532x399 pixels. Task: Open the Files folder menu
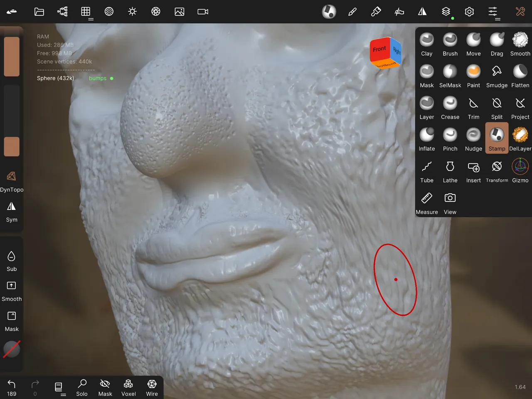(39, 12)
